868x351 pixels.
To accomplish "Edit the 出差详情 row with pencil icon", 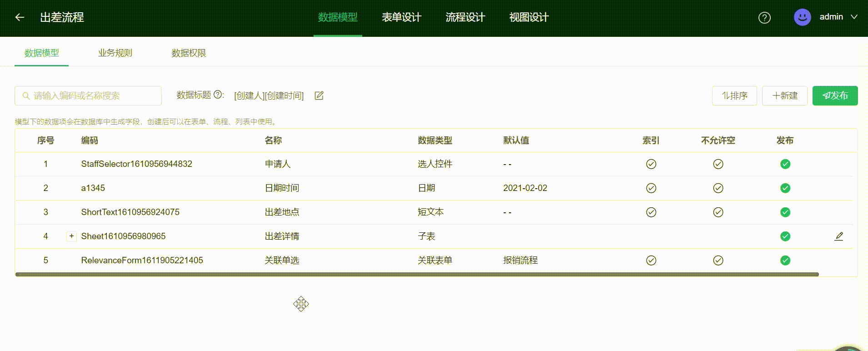I will tap(839, 236).
